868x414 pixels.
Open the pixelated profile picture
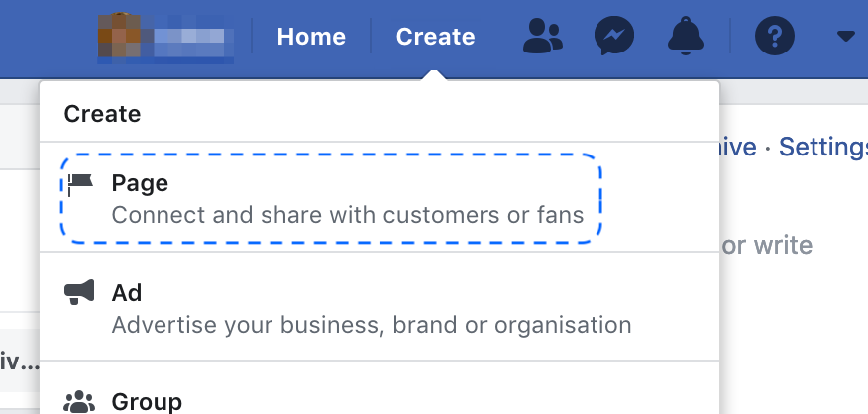point(119,36)
